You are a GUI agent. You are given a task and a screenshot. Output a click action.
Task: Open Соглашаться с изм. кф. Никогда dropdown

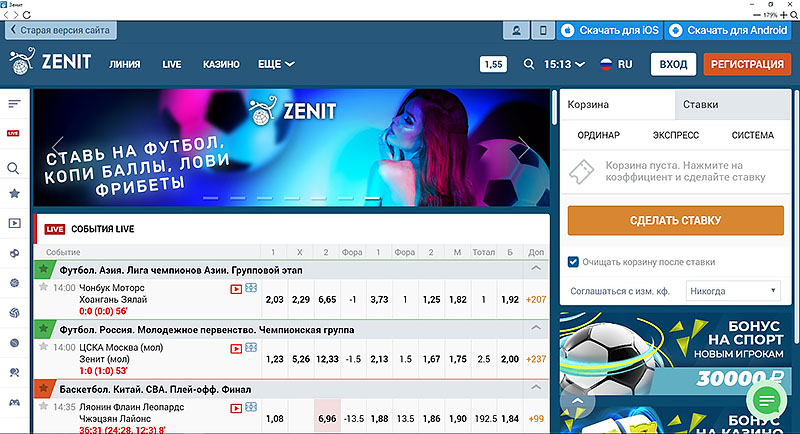(x=733, y=291)
